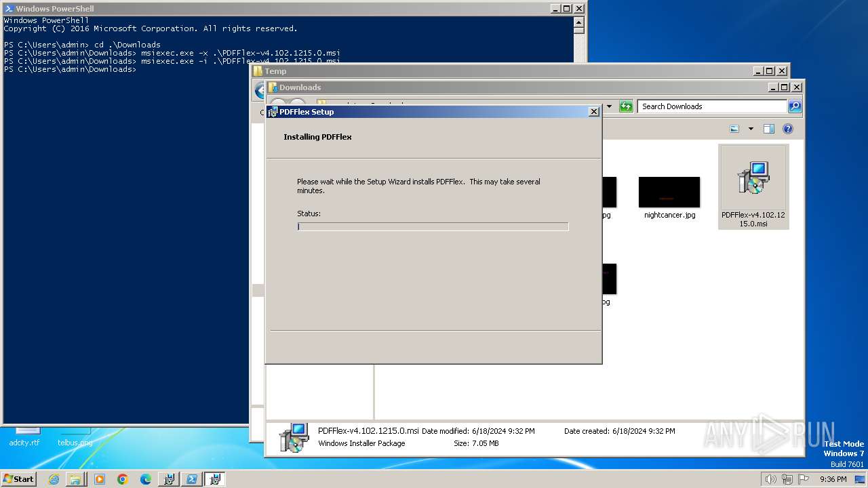
Task: Click the installation progress bar
Action: coord(433,226)
